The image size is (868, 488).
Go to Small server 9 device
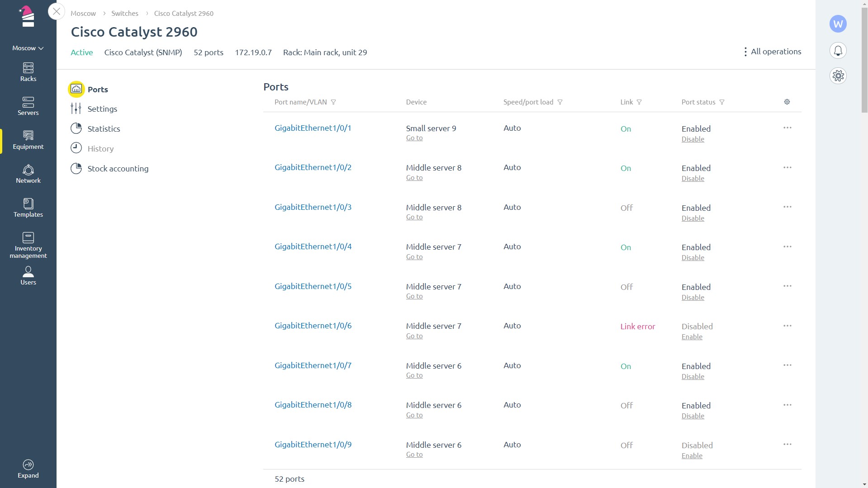pos(414,138)
